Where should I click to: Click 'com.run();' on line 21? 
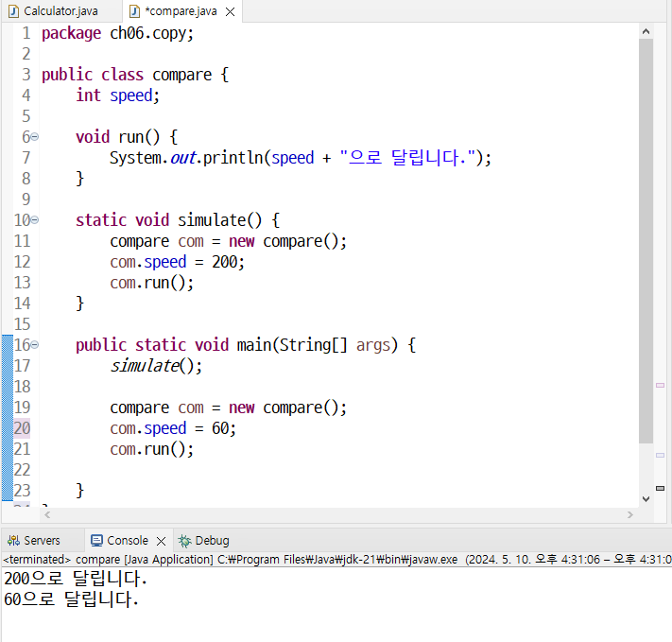pos(152,449)
